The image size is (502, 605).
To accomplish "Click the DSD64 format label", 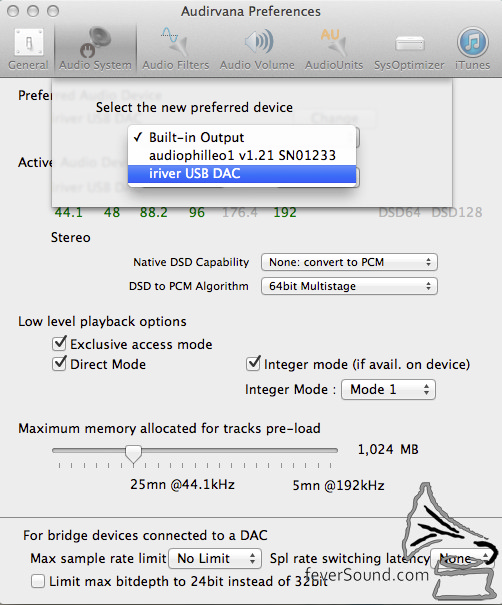I will click(x=399, y=213).
